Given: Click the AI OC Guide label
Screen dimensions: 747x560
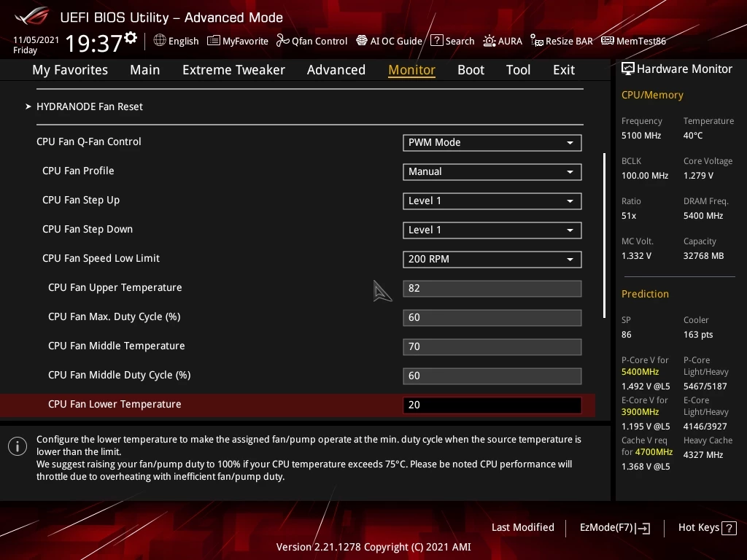Looking at the screenshot, I should pyautogui.click(x=396, y=41).
